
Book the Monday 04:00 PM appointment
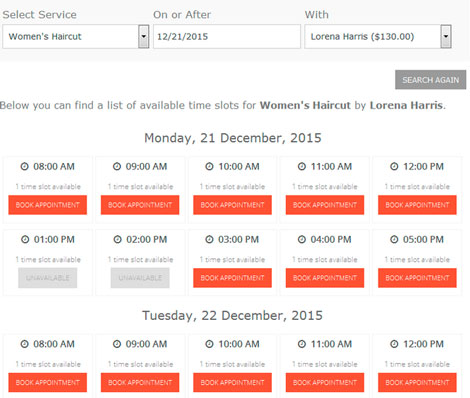pos(325,278)
